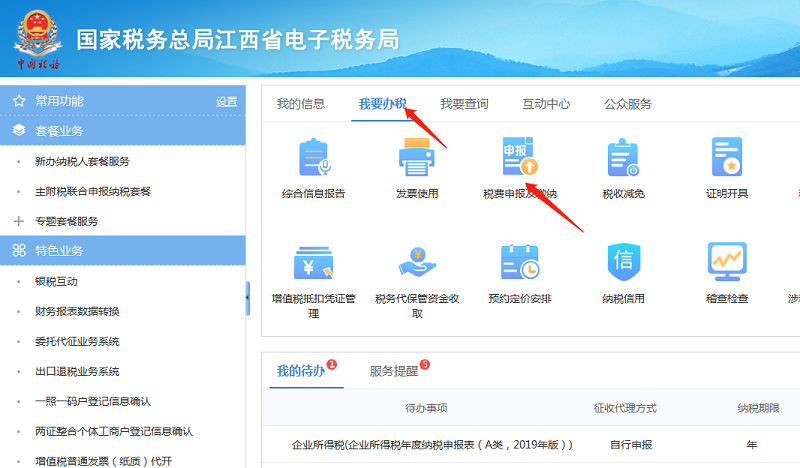Open the 税费申报及缴纳 icon
Screen dimensions: 800x468
(520, 156)
